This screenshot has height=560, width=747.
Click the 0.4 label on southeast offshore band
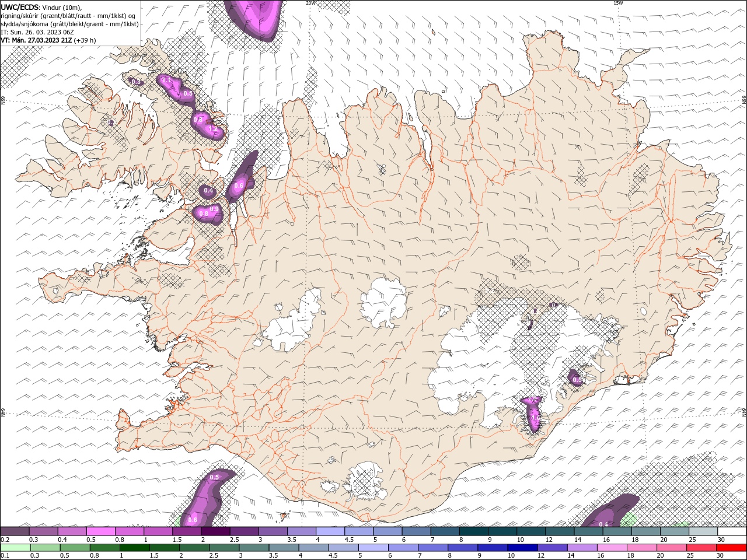click(x=603, y=524)
